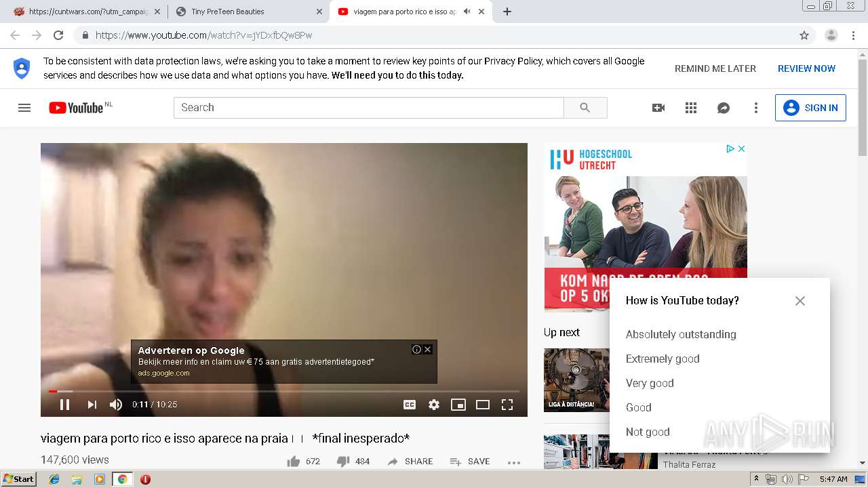Pick Not good survey answer

pyautogui.click(x=648, y=432)
